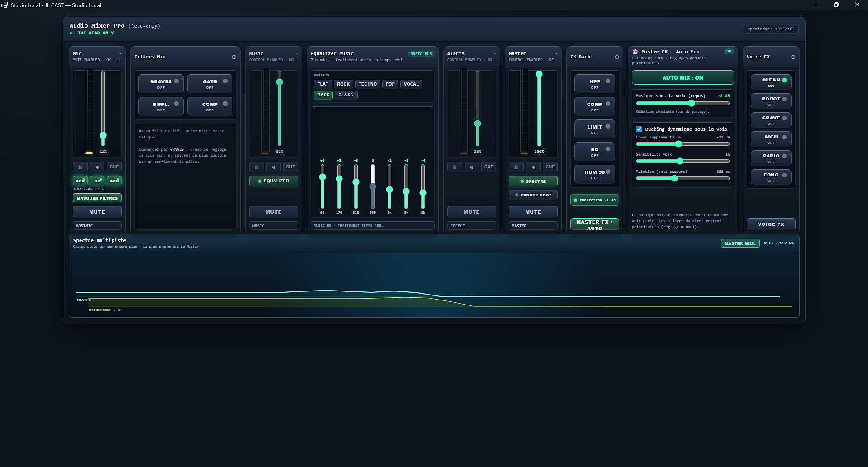Click the MASQUER FILTRES button
868x467 pixels.
click(97, 198)
